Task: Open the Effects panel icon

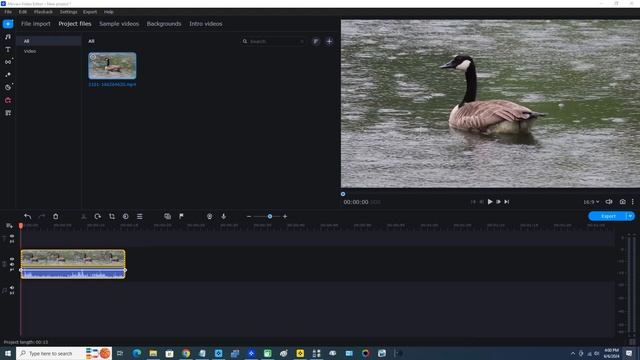Action: click(8, 75)
